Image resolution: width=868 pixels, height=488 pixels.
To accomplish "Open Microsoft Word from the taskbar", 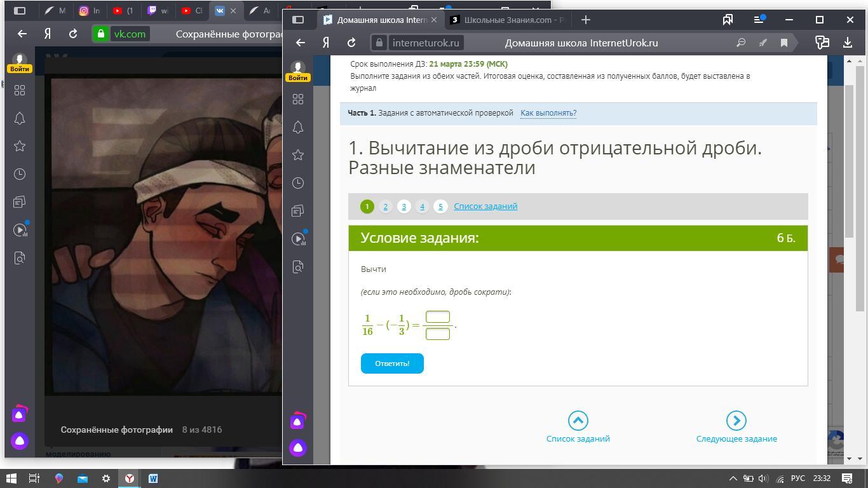I will pos(153,478).
